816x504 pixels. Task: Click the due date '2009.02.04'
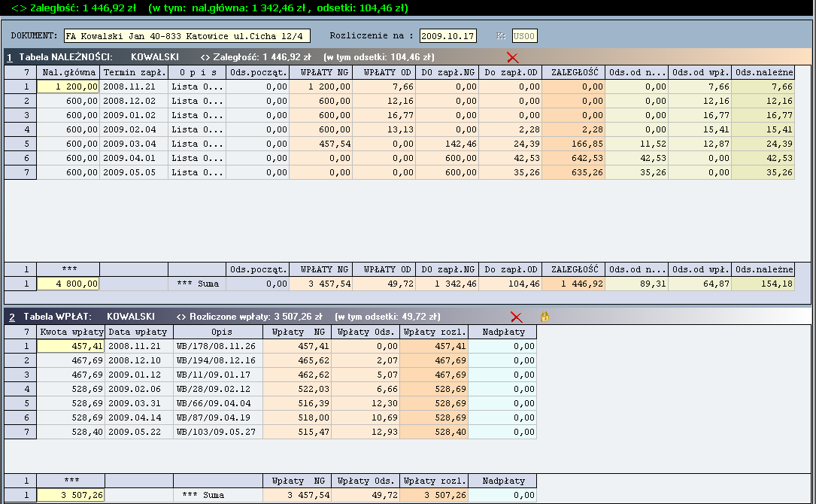tap(135, 129)
